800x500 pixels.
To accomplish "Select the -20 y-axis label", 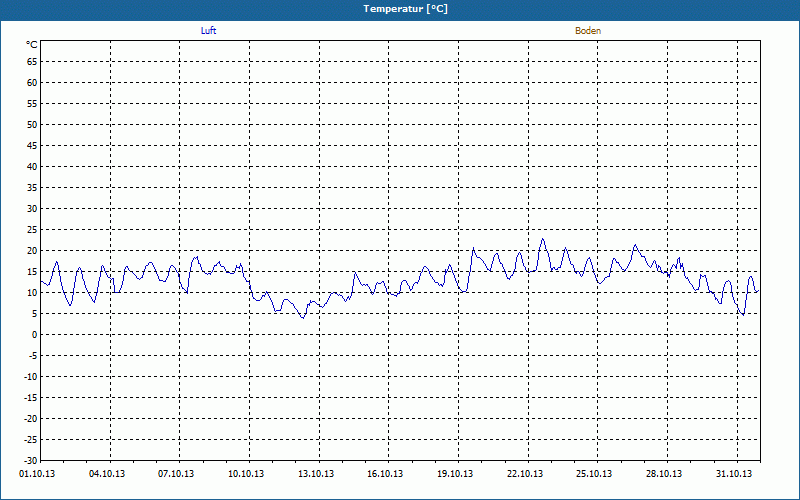I will coord(31,419).
